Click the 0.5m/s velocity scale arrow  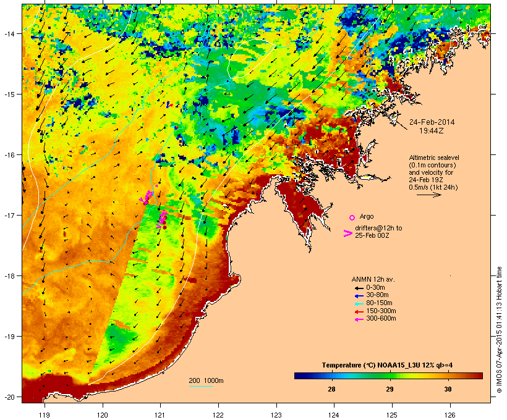(428, 195)
